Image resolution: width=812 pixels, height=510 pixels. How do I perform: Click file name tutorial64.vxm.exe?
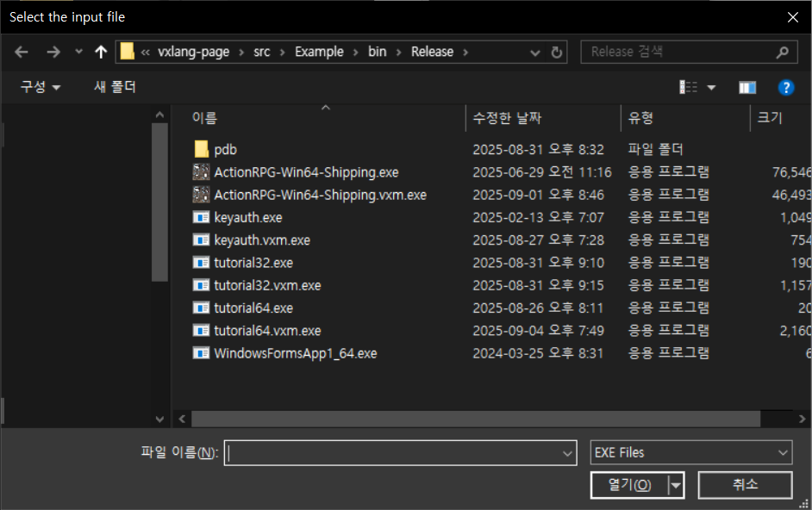click(x=267, y=331)
